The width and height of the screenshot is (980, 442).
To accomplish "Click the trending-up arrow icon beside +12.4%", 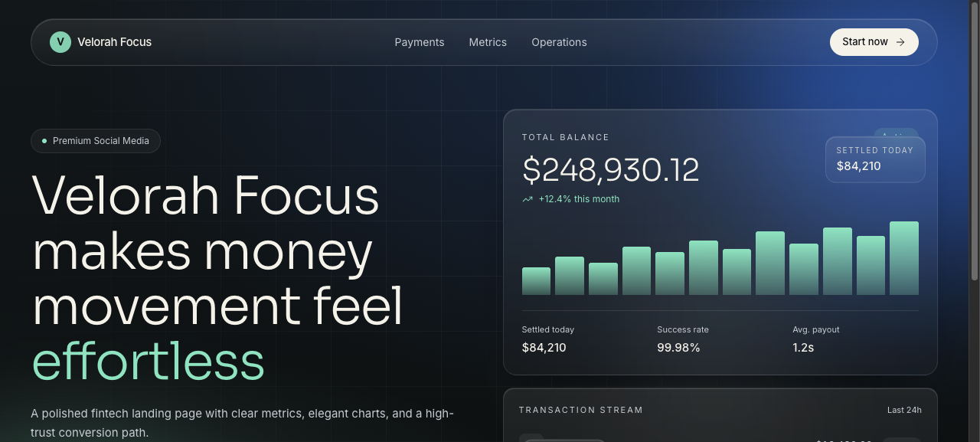I will [x=528, y=199].
